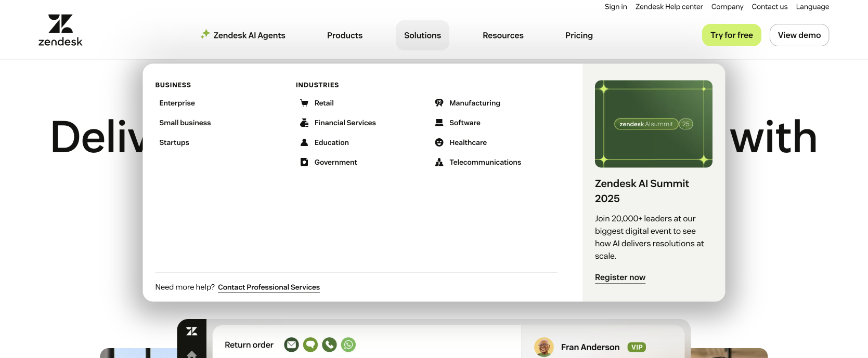
Task: Click the Fran Anderson name
Action: [x=590, y=347]
